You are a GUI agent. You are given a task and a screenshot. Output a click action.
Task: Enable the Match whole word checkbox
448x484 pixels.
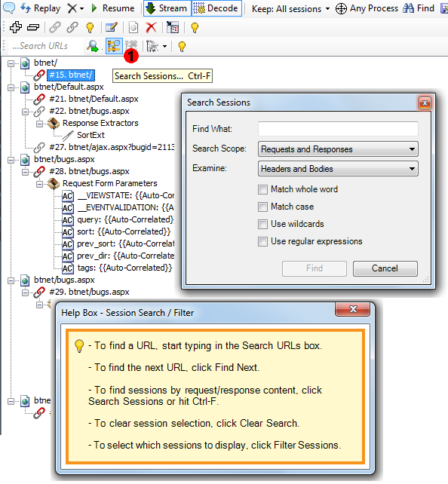click(x=262, y=189)
